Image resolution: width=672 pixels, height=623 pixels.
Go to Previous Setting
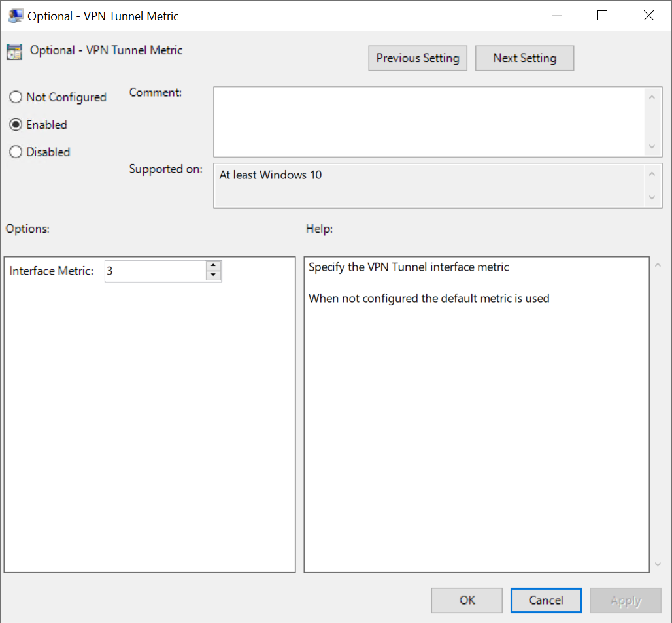point(418,58)
